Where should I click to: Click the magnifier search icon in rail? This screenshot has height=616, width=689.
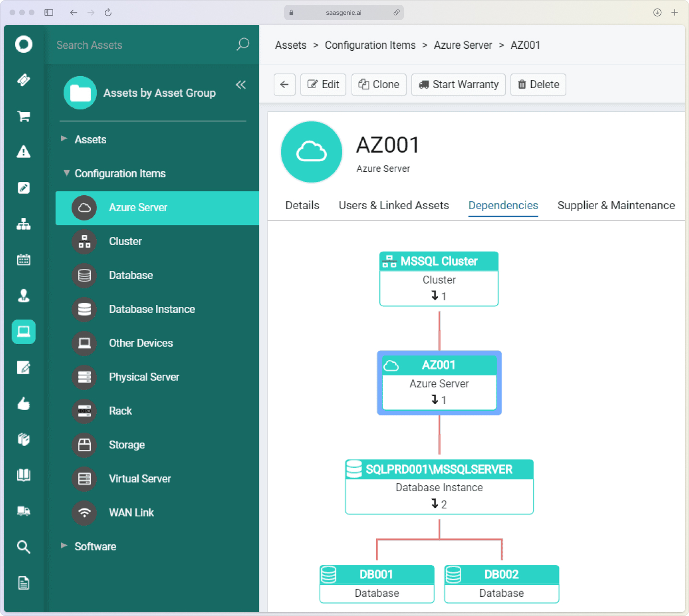point(23,547)
